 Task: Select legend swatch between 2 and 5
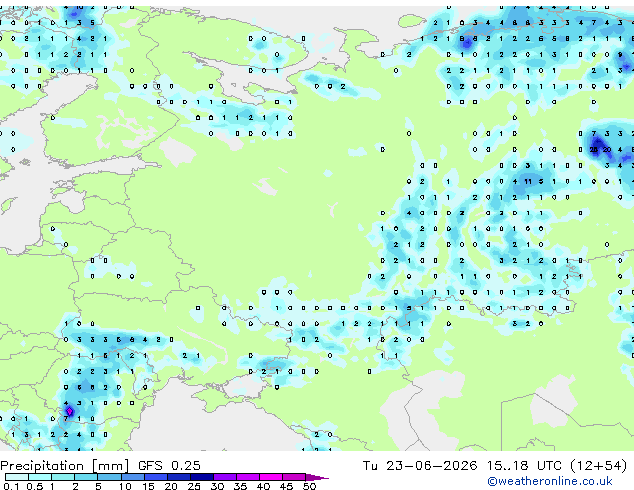pos(86,477)
